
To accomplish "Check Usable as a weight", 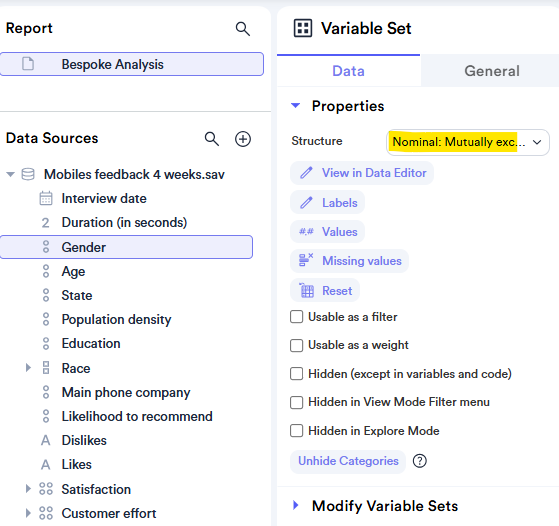I will tap(297, 345).
